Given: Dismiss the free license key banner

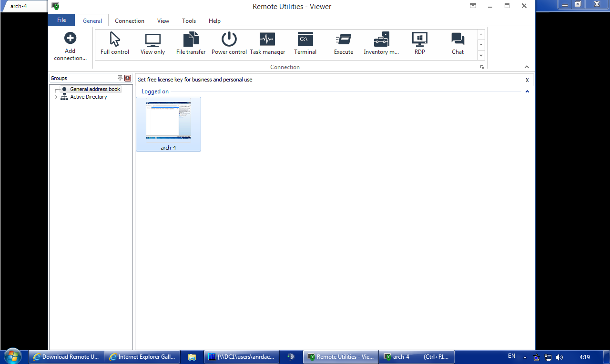Looking at the screenshot, I should [x=527, y=80].
